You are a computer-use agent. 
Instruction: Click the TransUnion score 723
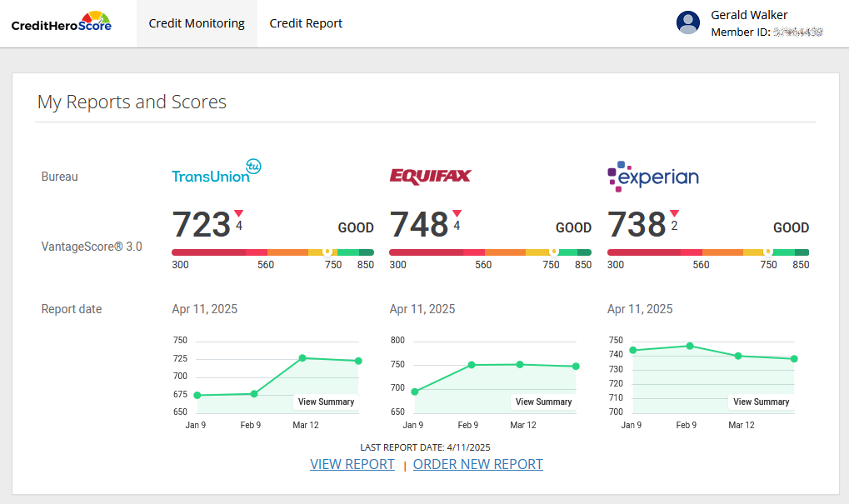pyautogui.click(x=202, y=224)
